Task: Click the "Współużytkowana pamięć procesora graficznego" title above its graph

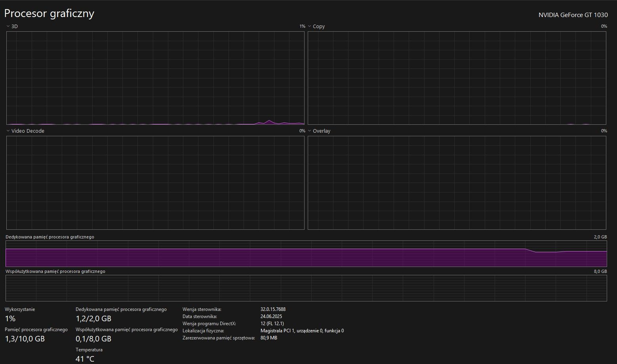Action: click(x=55, y=271)
